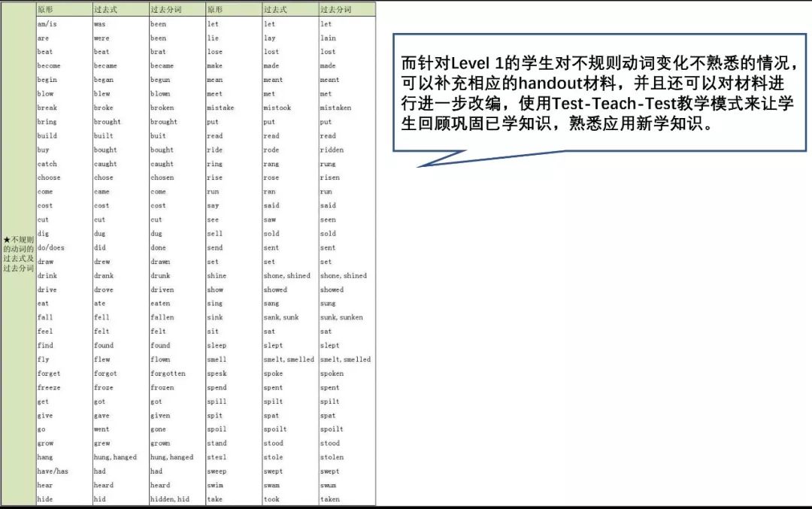Select the "rode" cell
812x509 pixels.
tap(271, 150)
